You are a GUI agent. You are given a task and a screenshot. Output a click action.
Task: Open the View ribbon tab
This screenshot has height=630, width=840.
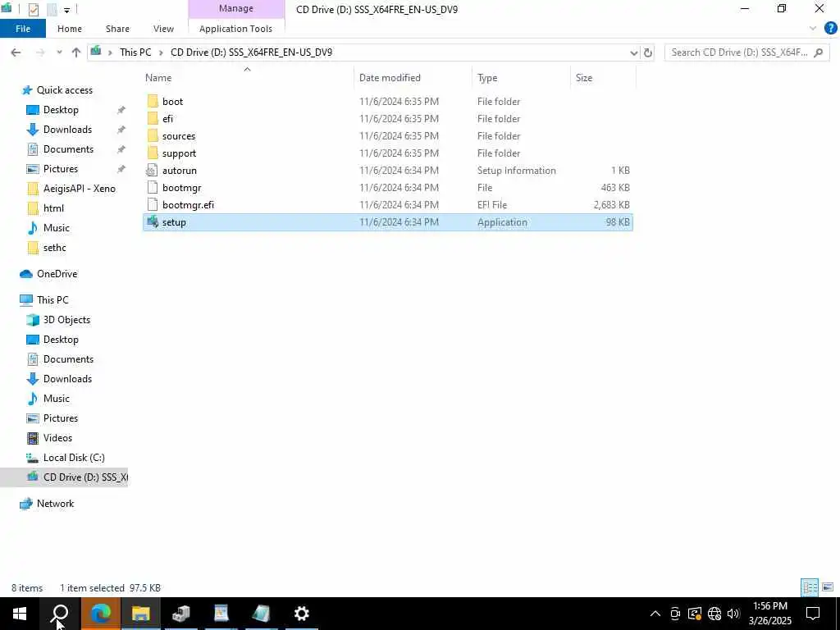click(163, 29)
